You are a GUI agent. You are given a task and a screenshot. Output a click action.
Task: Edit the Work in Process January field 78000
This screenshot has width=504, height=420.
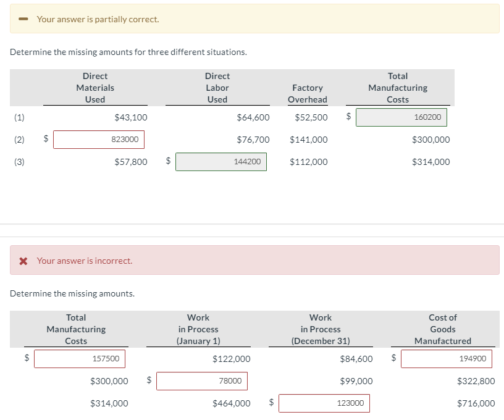[202, 381]
